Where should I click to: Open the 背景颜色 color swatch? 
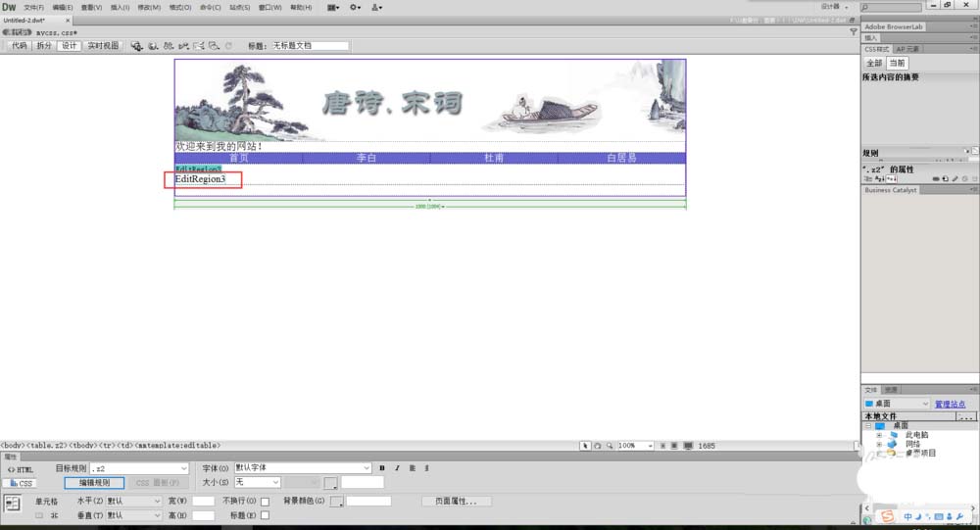336,502
